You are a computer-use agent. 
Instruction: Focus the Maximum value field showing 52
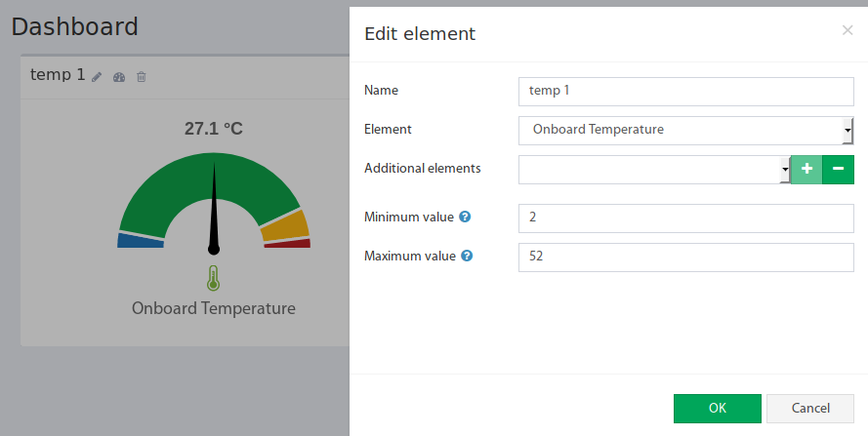tap(685, 258)
